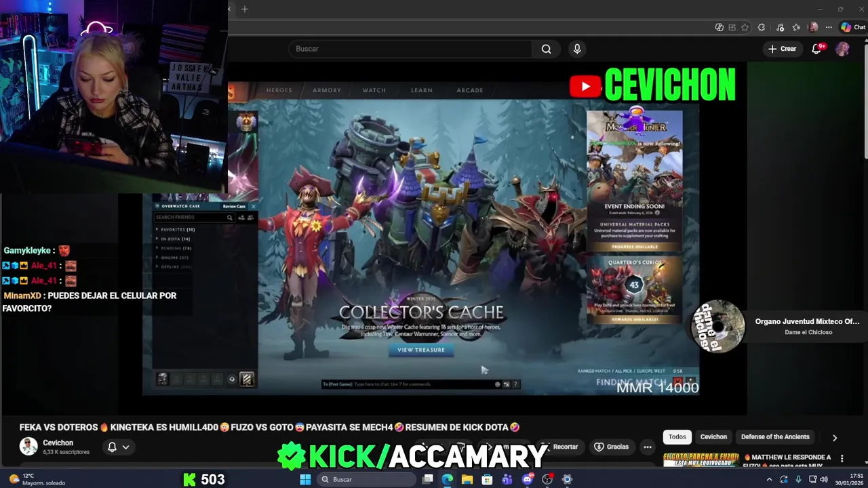
Task: Open the El Goto Parcha a Fuzo thumbnail
Action: [x=701, y=460]
